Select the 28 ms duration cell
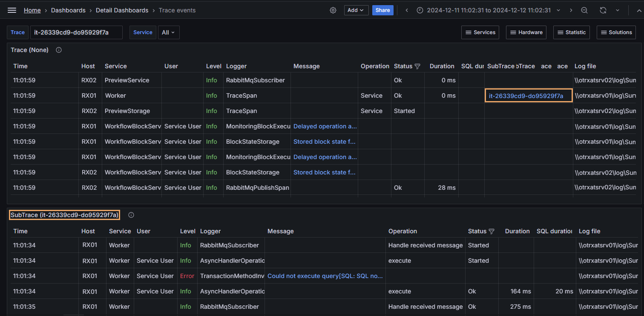Image resolution: width=644 pixels, height=316 pixels. click(x=443, y=188)
